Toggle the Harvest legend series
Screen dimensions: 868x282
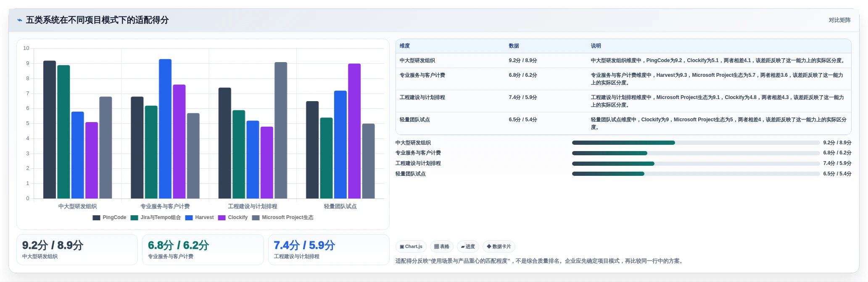(x=199, y=217)
